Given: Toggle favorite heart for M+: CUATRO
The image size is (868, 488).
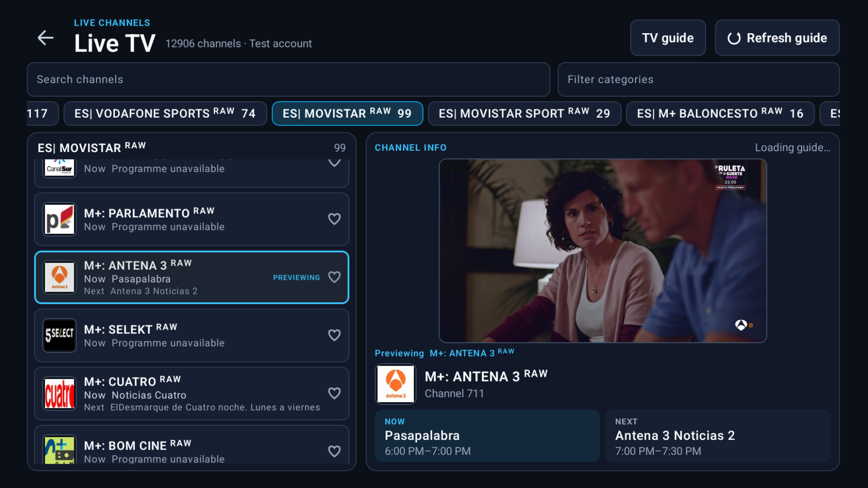Looking at the screenshot, I should click(x=334, y=393).
